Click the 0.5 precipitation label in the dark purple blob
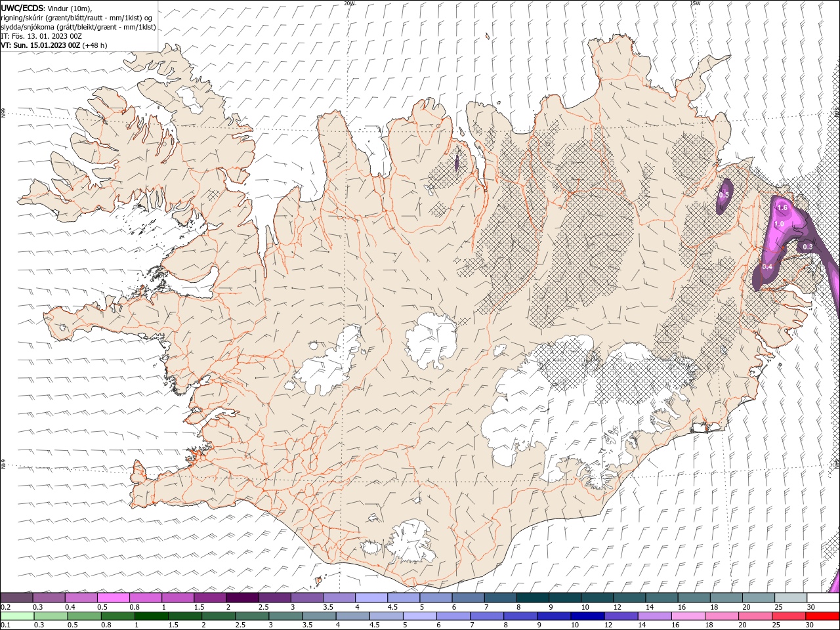The height and width of the screenshot is (630, 840). 724,196
